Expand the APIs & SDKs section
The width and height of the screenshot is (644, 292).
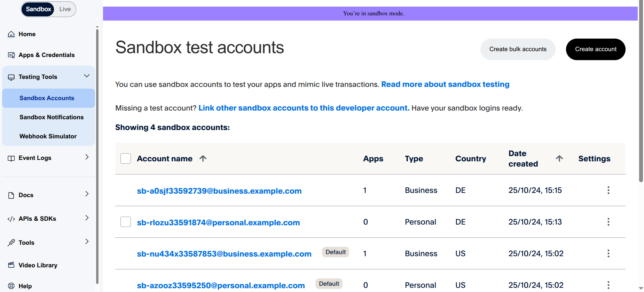(x=87, y=218)
